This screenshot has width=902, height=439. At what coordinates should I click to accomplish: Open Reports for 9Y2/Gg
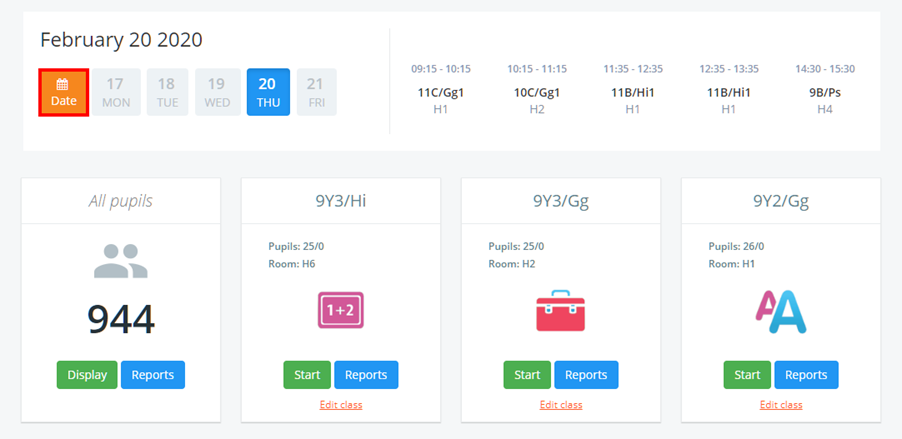tap(806, 375)
